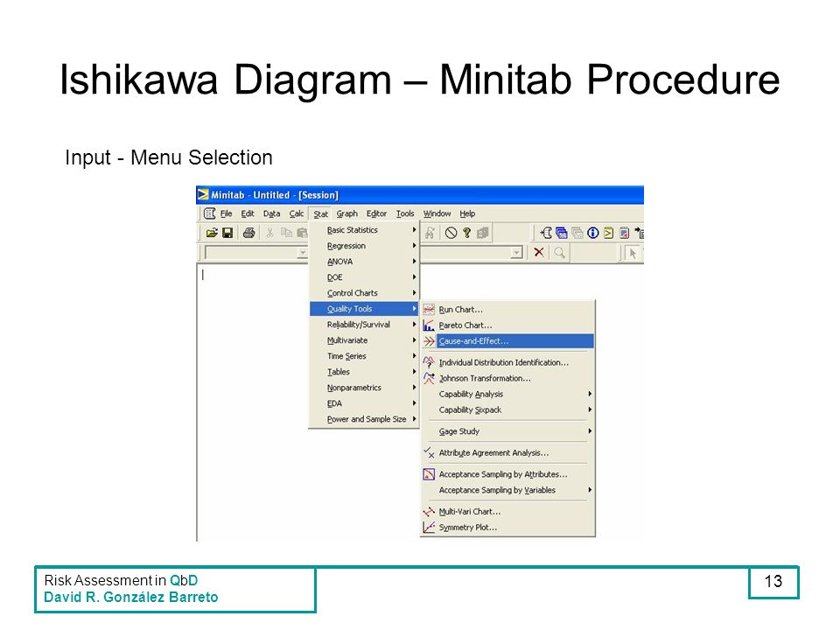
Task: Click the Copy toolbar icon
Action: click(x=287, y=233)
